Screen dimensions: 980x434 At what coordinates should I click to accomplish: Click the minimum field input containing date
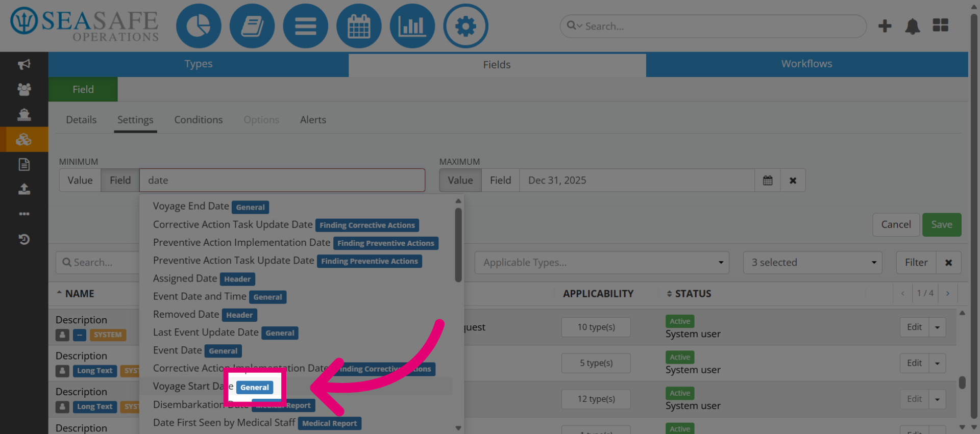pyautogui.click(x=282, y=181)
